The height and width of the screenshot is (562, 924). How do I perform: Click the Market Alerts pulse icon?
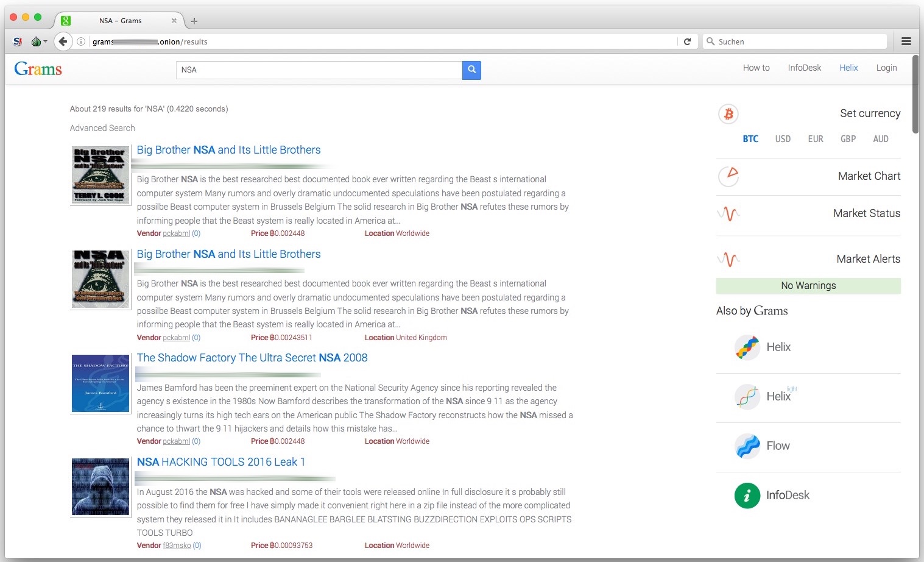[728, 260]
